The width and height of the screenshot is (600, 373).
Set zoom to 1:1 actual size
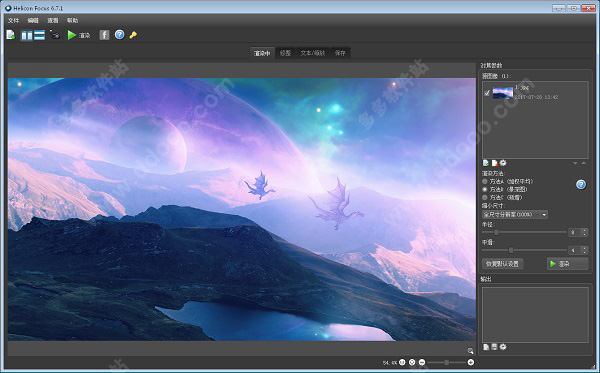coord(402,362)
